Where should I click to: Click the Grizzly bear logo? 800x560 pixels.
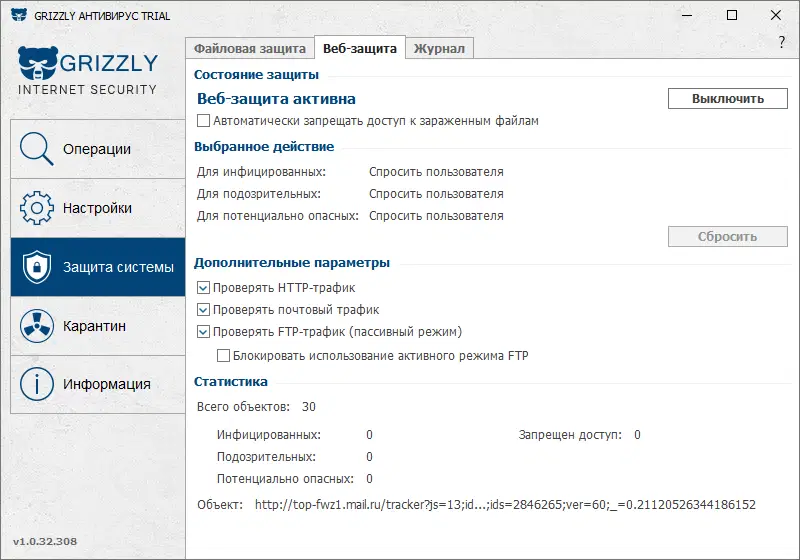tap(37, 64)
